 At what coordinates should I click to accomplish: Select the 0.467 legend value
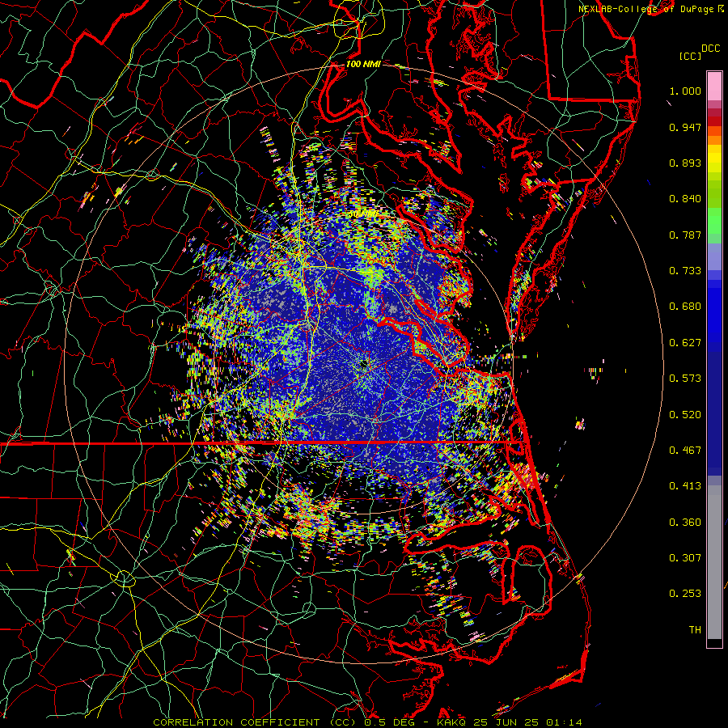click(685, 451)
